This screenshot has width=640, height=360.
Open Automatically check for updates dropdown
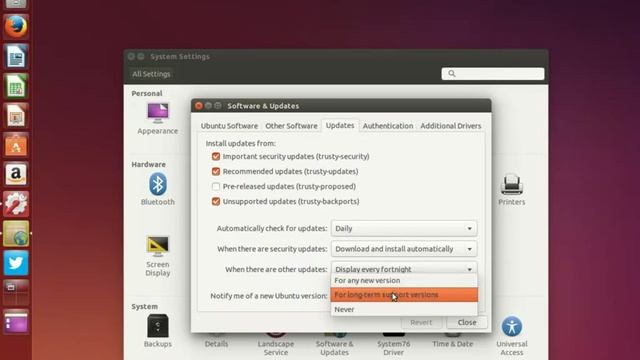pyautogui.click(x=404, y=229)
